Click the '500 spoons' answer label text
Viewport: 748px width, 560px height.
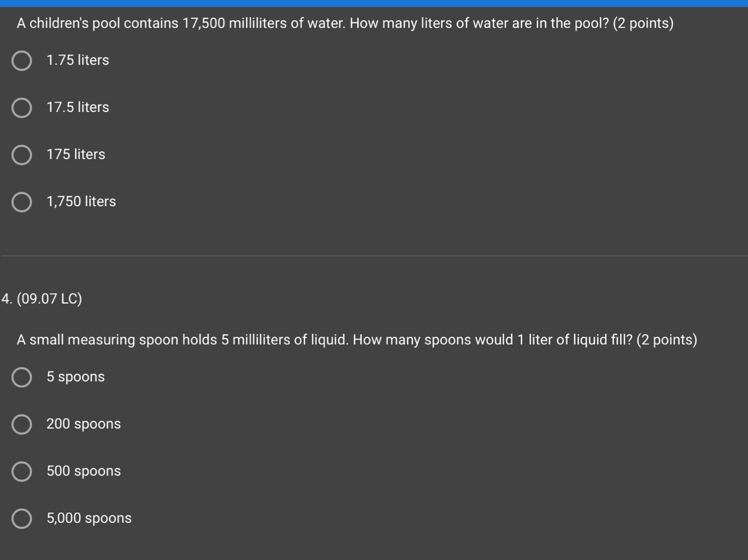(x=84, y=472)
